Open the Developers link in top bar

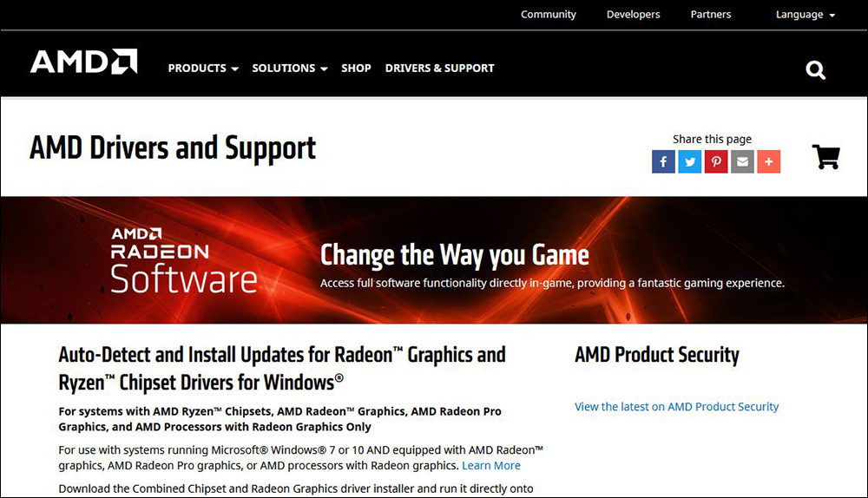tap(633, 15)
